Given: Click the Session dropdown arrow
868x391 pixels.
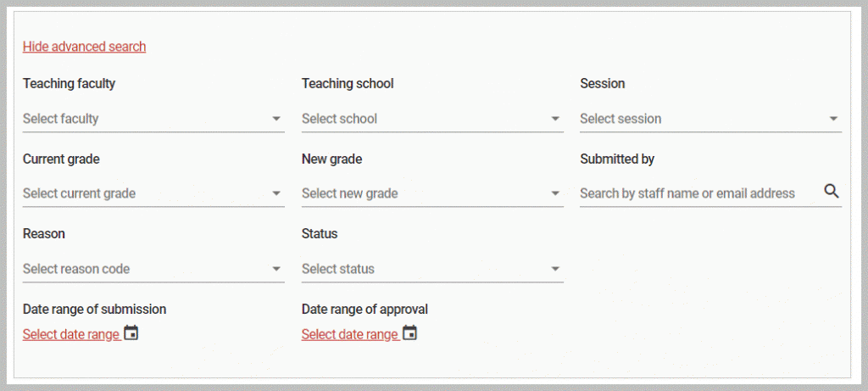Looking at the screenshot, I should (834, 119).
